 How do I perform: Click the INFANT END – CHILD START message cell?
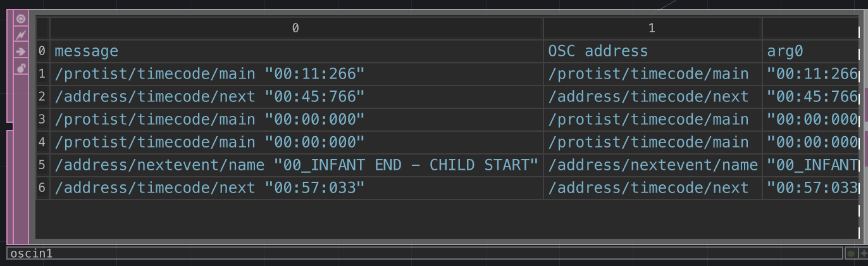(x=296, y=165)
